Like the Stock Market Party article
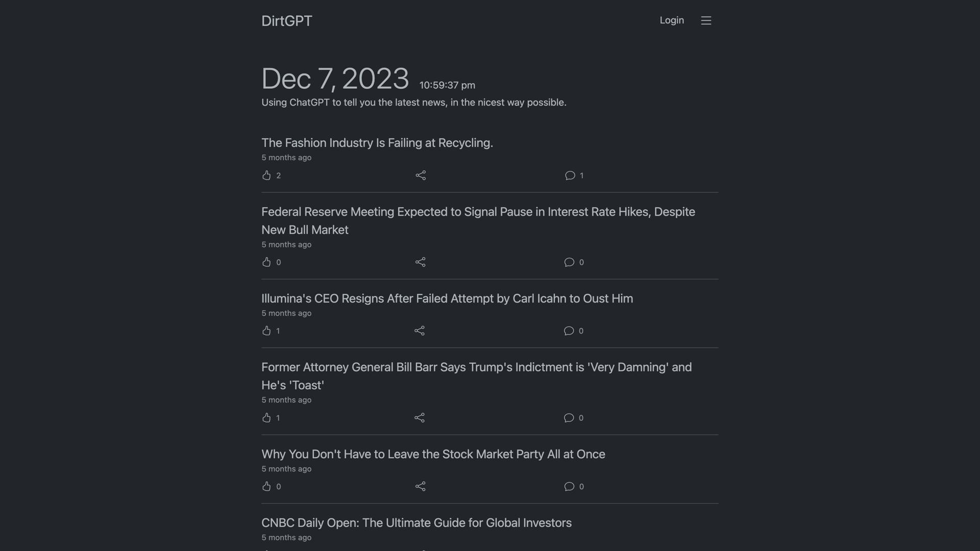The width and height of the screenshot is (980, 551). 266,486
